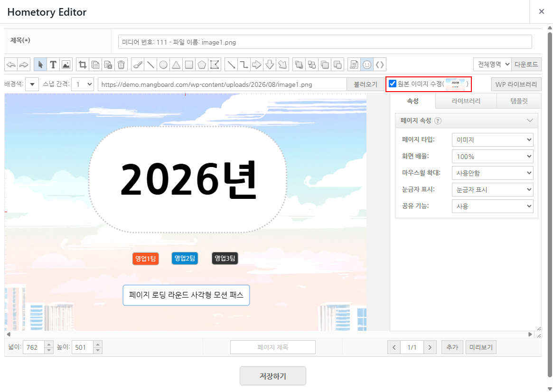Collapse the 페이지 속성 section chevron
Viewport: 553px width, 392px height.
tap(530, 121)
